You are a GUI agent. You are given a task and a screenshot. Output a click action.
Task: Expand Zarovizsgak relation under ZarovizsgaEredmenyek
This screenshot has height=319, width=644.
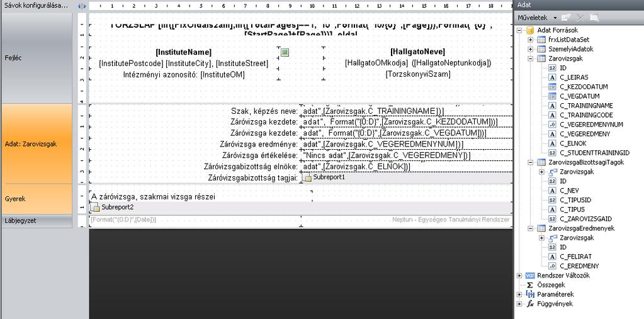point(542,238)
